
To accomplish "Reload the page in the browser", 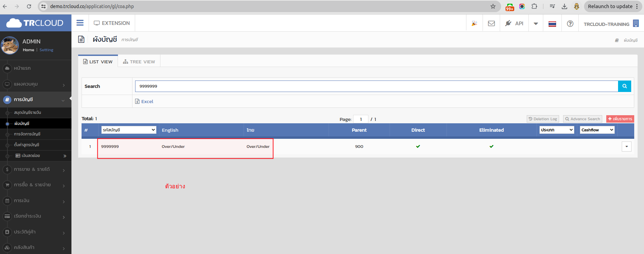I will click(x=29, y=6).
